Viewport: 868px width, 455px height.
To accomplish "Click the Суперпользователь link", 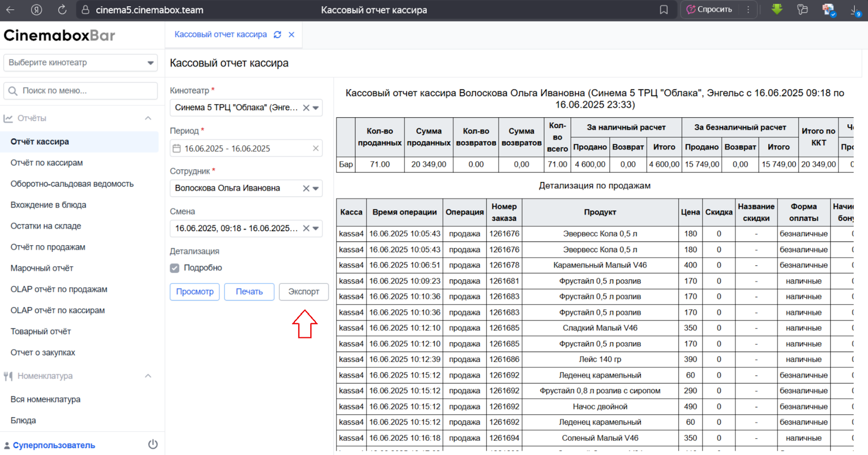I will (54, 445).
